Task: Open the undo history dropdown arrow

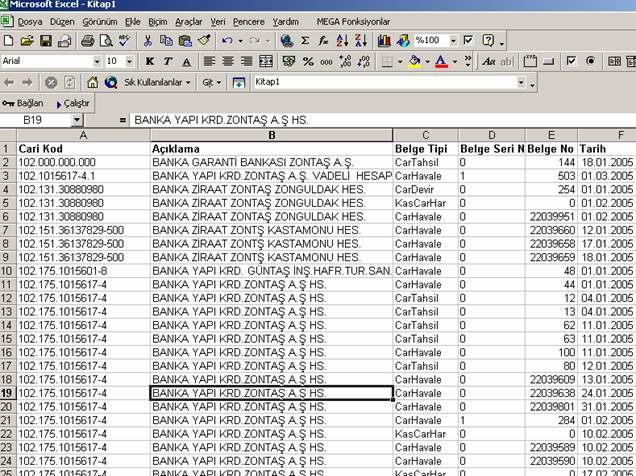Action: 241,41
